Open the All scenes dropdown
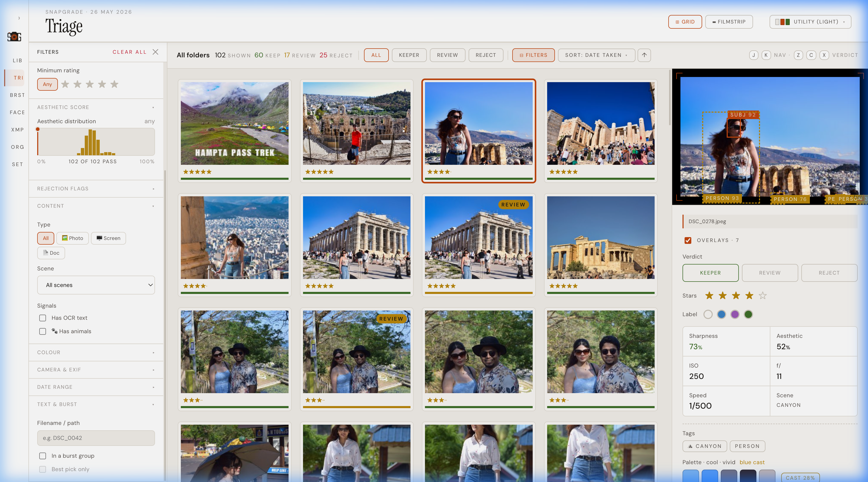The height and width of the screenshot is (482, 868). (x=96, y=285)
